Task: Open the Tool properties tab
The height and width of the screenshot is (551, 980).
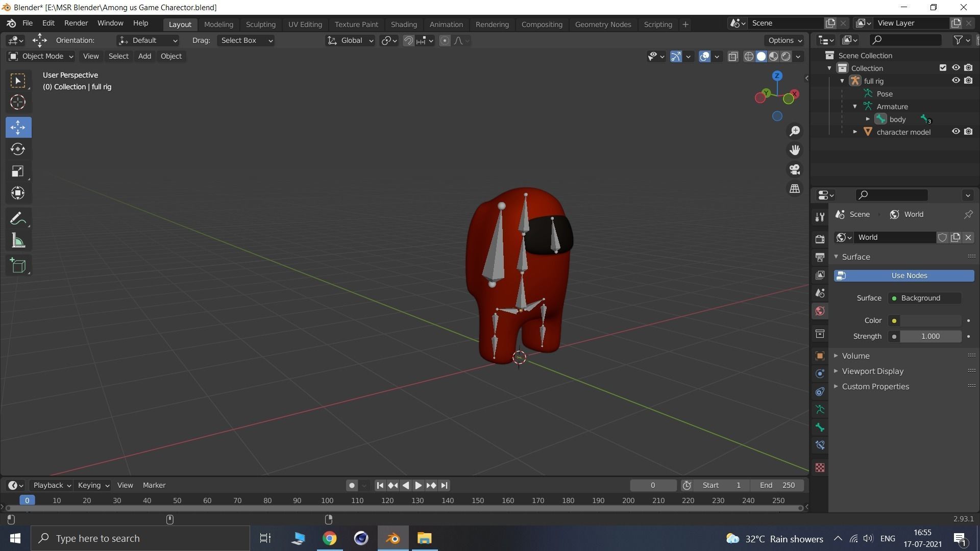Action: [x=820, y=217]
